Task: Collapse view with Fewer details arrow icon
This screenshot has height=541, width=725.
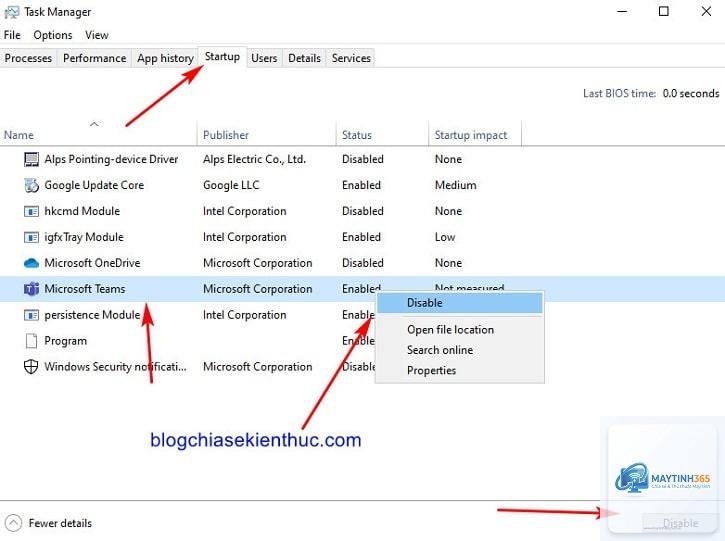Action: [x=13, y=523]
